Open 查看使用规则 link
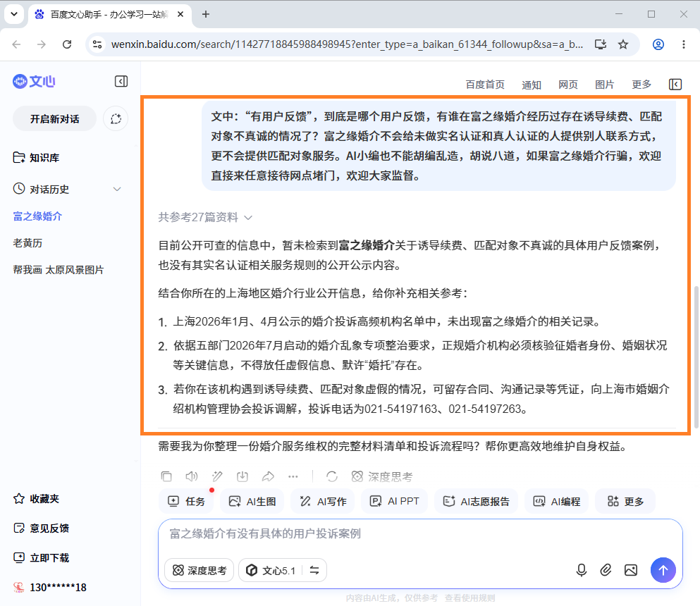Image resolution: width=700 pixels, height=606 pixels. point(469,598)
